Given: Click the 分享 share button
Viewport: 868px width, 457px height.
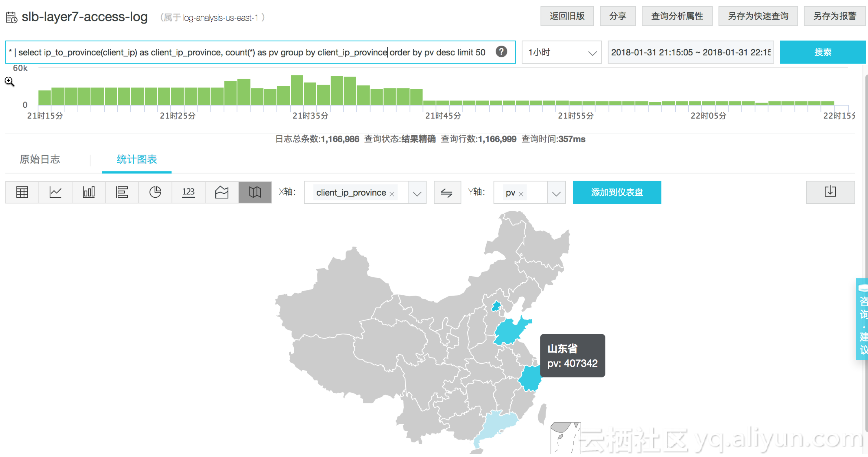Looking at the screenshot, I should tap(618, 16).
